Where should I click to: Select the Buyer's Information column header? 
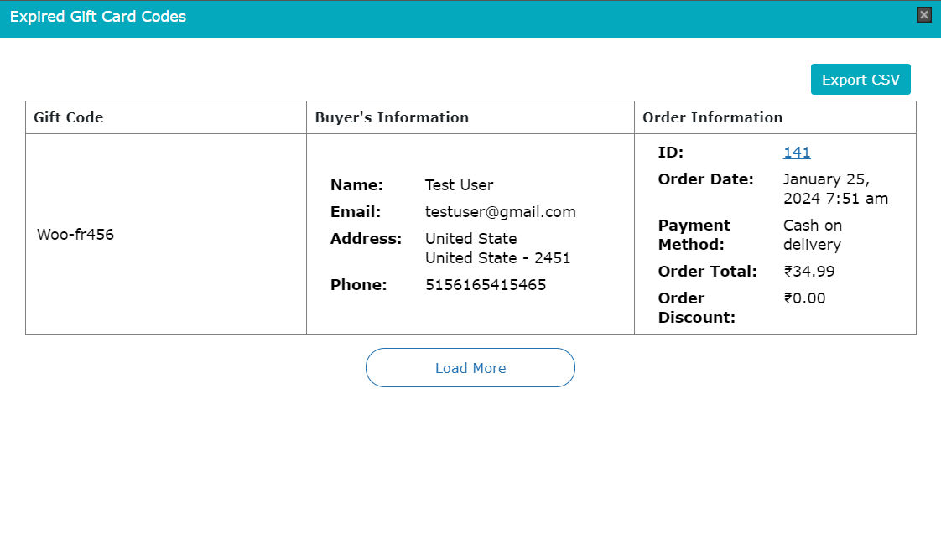coord(392,117)
